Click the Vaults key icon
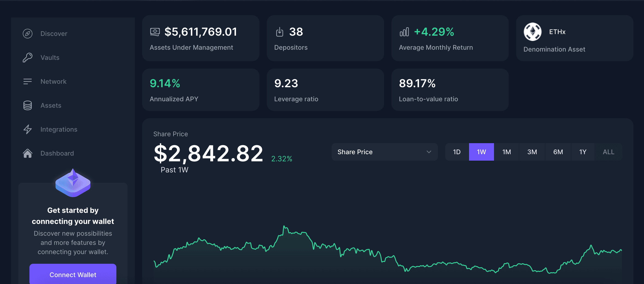Viewport: 644px width, 284px height. [x=28, y=58]
